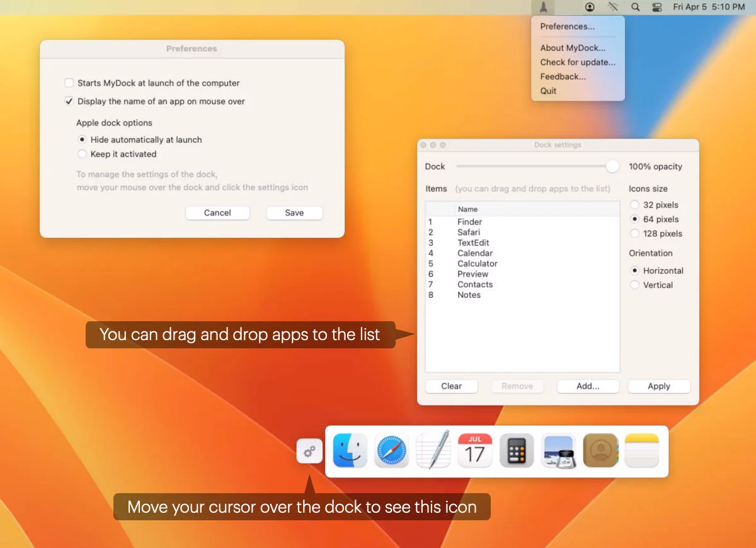The height and width of the screenshot is (548, 756).
Task: Select the Calendar row in items list
Action: 522,253
